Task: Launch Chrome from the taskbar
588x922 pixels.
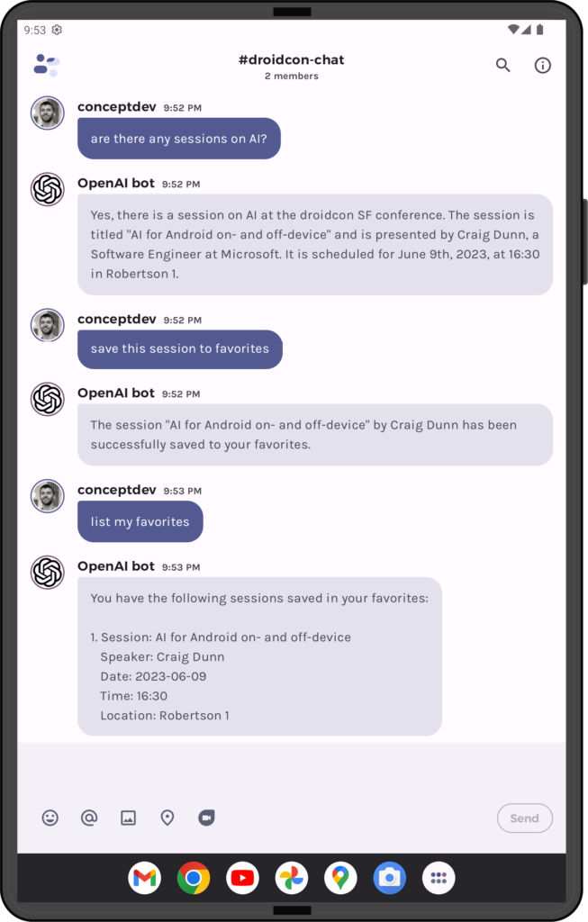Action: pos(194,878)
